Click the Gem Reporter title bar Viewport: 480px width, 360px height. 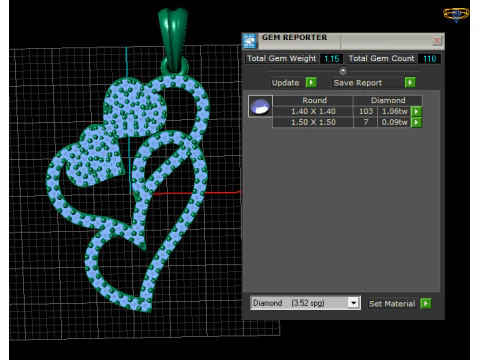point(343,41)
